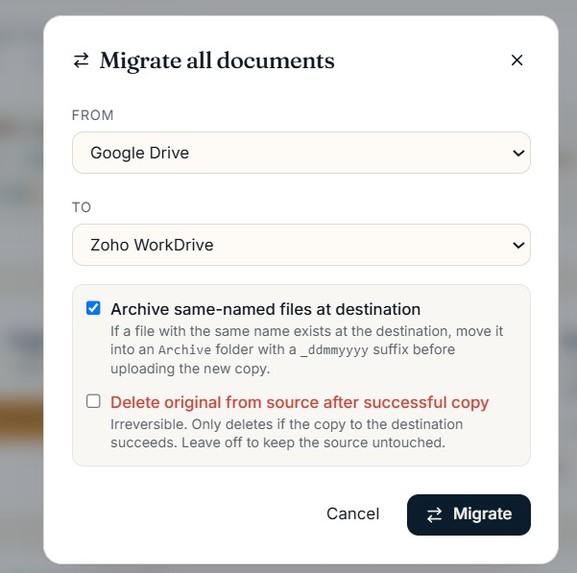This screenshot has width=577, height=573.
Task: Open the FROM Google Drive dropdown
Action: 301,153
